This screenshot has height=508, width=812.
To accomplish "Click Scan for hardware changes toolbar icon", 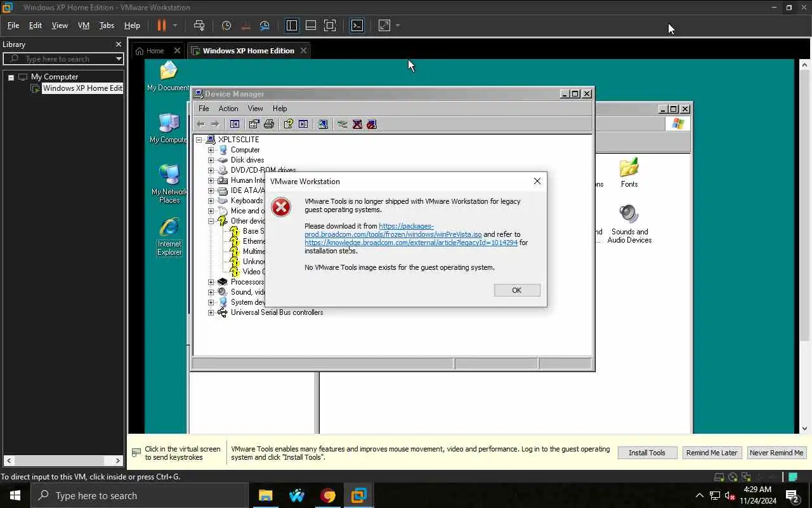I will (323, 124).
